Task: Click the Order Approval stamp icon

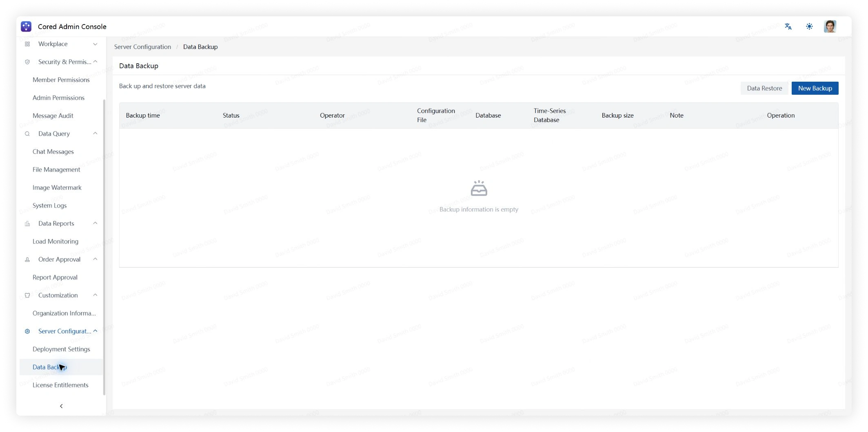Action: point(27,260)
